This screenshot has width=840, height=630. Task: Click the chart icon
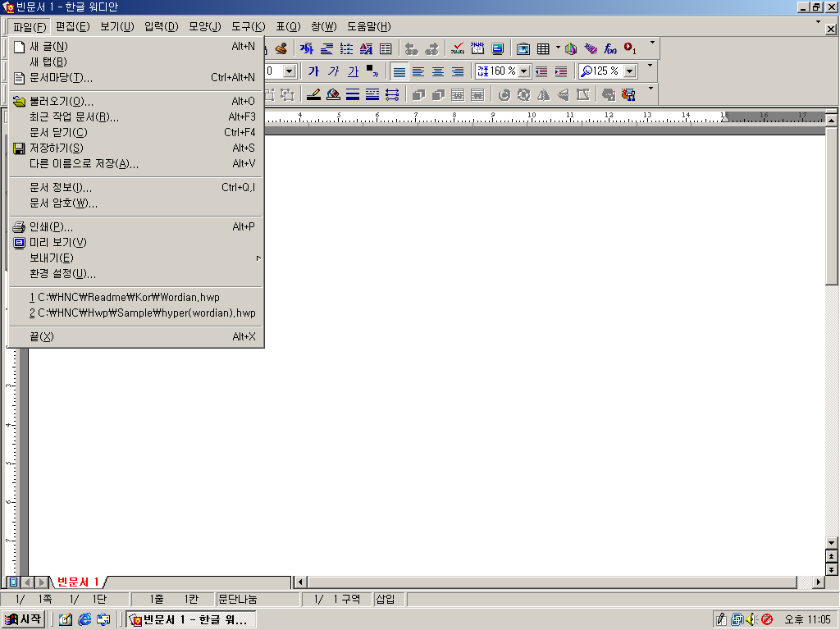click(x=571, y=48)
